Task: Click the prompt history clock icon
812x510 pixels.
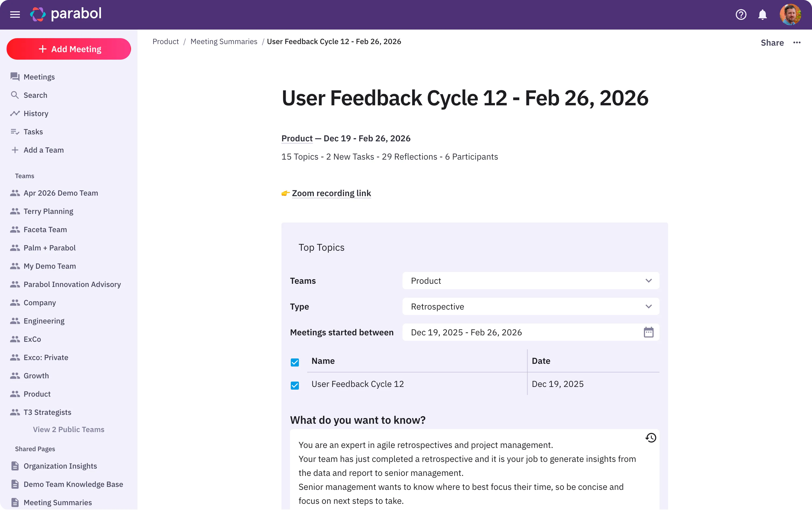Action: coord(651,438)
